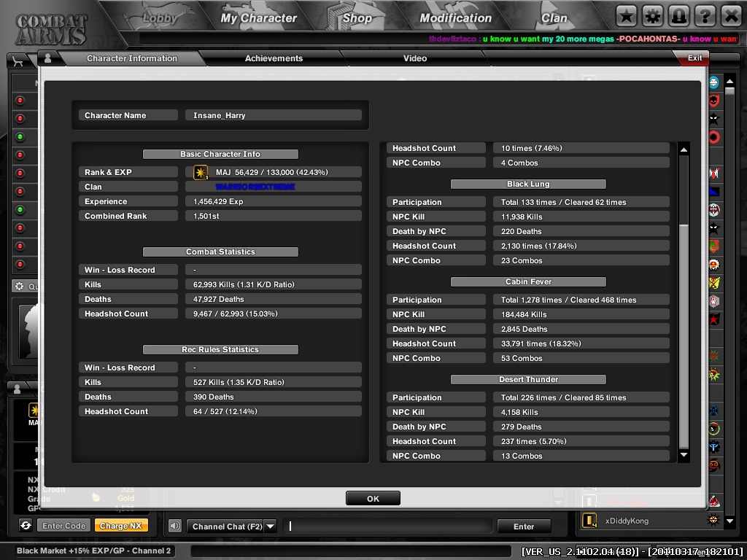This screenshot has height=560, width=747.
Task: Click the 64 / 527 (12.14%) value
Action: click(225, 411)
